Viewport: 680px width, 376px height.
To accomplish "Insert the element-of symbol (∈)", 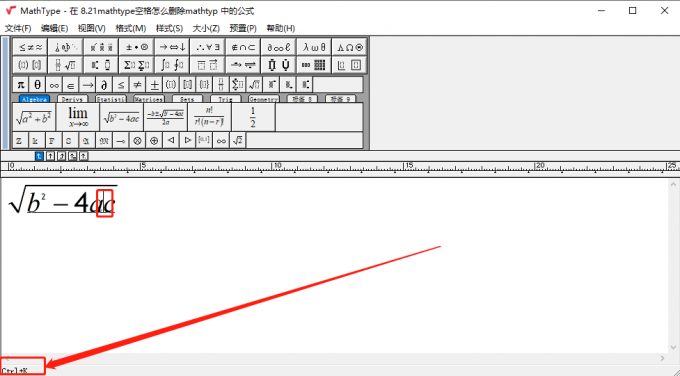I will point(71,84).
